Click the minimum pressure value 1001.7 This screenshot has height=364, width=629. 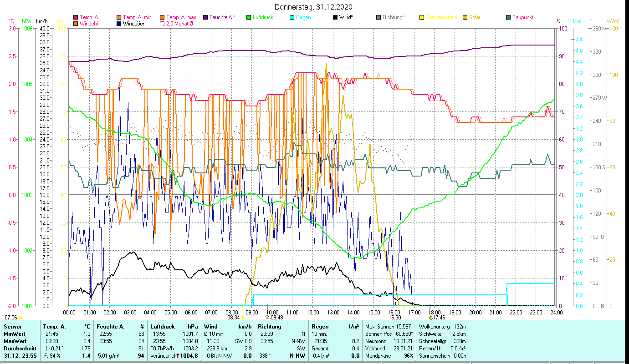click(x=190, y=334)
